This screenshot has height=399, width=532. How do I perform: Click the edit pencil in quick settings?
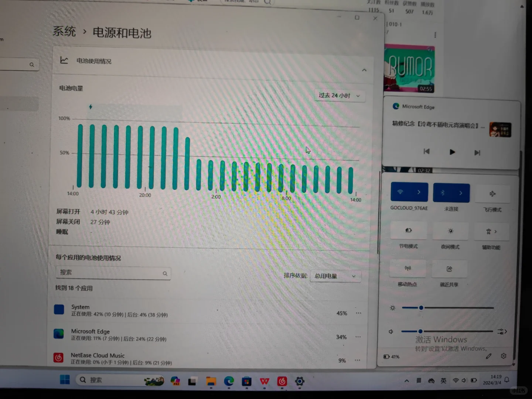tap(488, 356)
